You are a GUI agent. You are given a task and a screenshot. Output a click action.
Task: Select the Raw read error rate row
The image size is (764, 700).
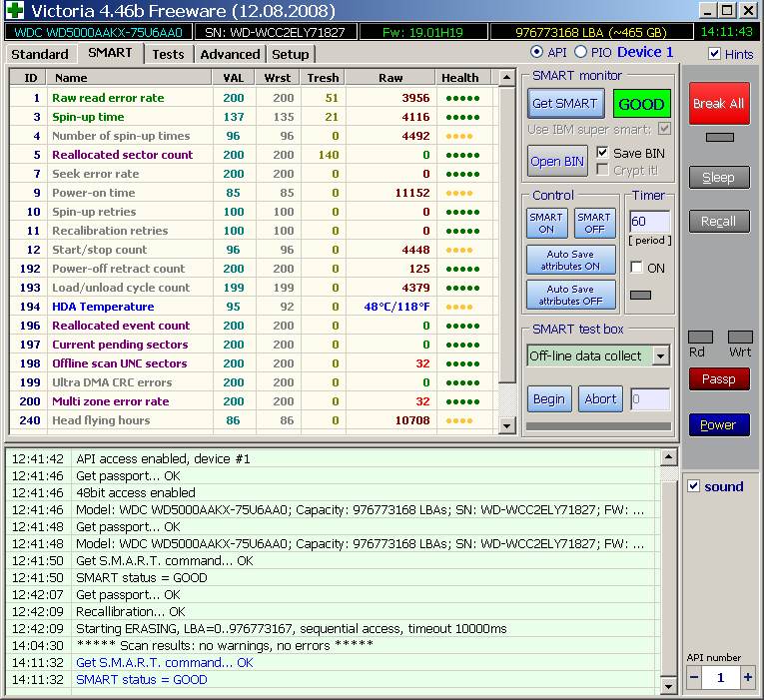[x=252, y=98]
